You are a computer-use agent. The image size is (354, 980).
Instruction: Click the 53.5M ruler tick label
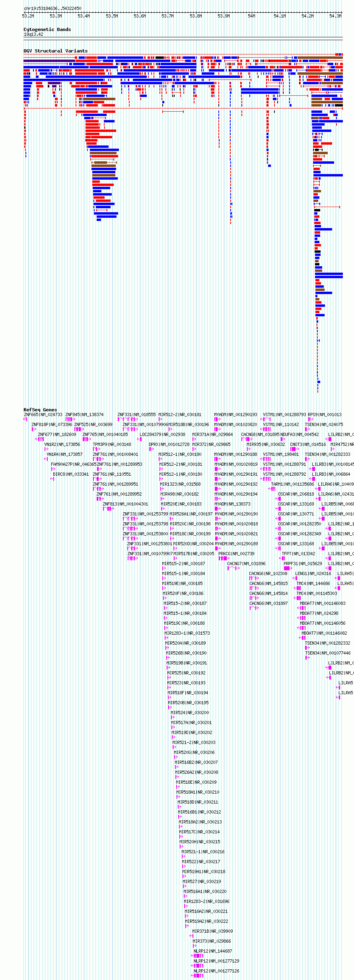point(112,16)
